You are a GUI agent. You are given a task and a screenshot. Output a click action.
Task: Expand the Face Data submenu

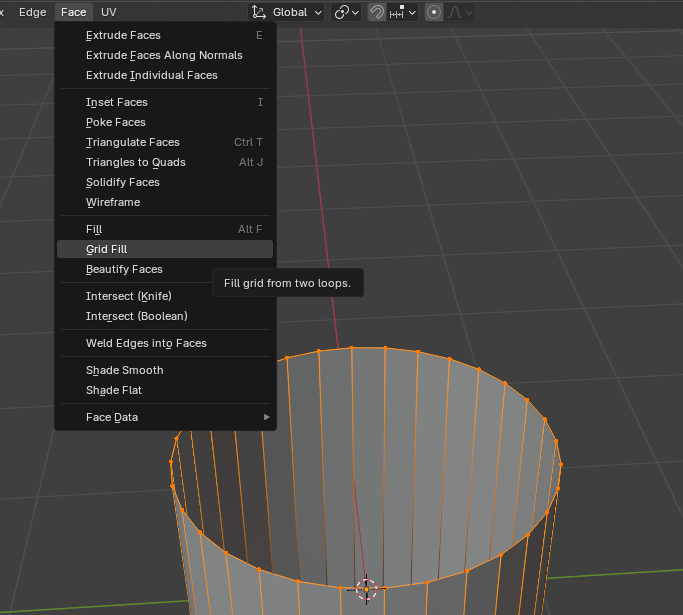165,418
